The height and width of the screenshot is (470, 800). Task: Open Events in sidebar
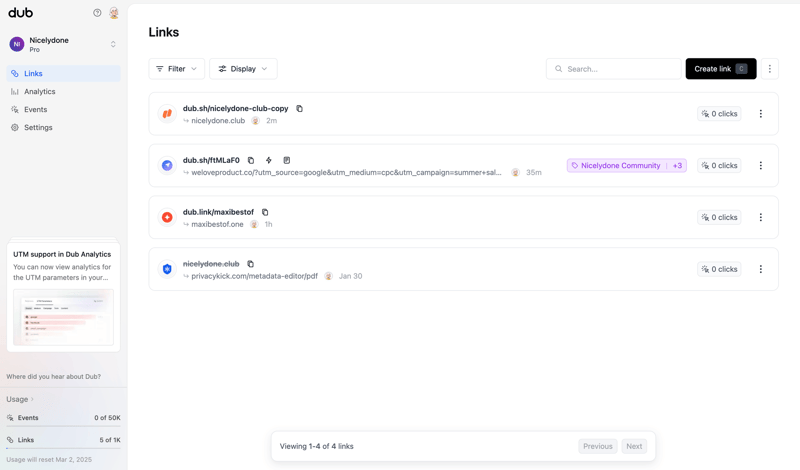tap(64, 109)
